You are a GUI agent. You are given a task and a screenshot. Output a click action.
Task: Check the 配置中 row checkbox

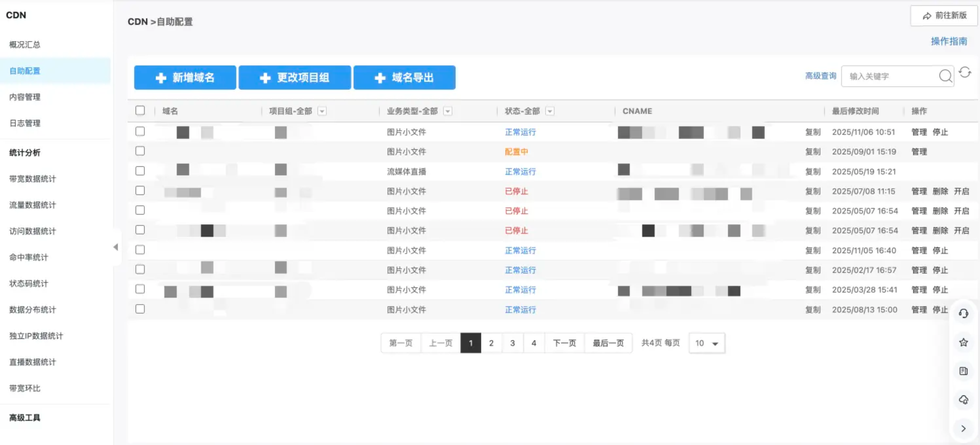[140, 151]
